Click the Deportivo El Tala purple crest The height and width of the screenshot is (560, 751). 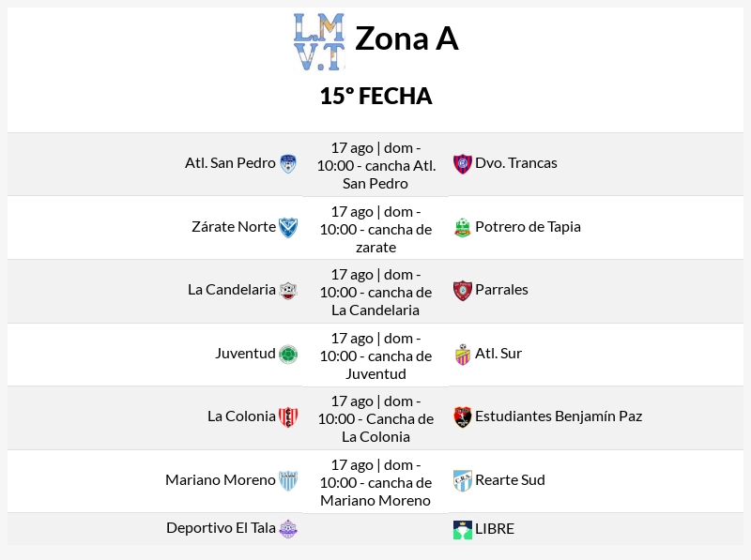coord(288,529)
